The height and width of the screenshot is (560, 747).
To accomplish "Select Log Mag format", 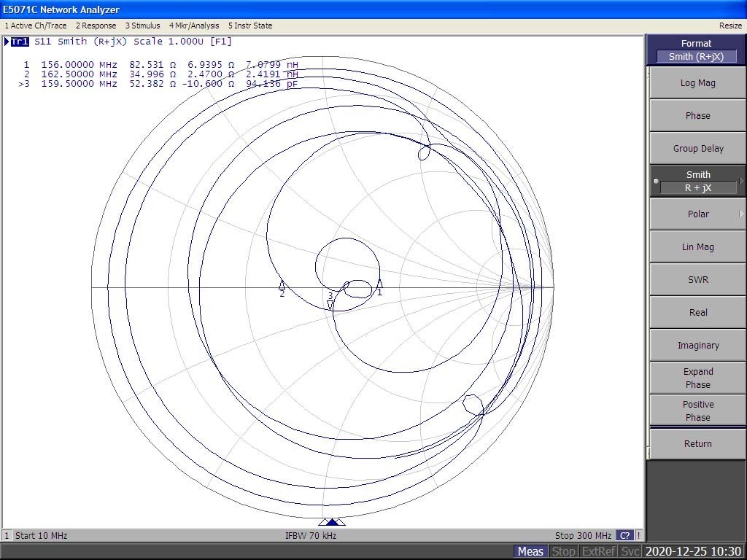I will pos(697,83).
